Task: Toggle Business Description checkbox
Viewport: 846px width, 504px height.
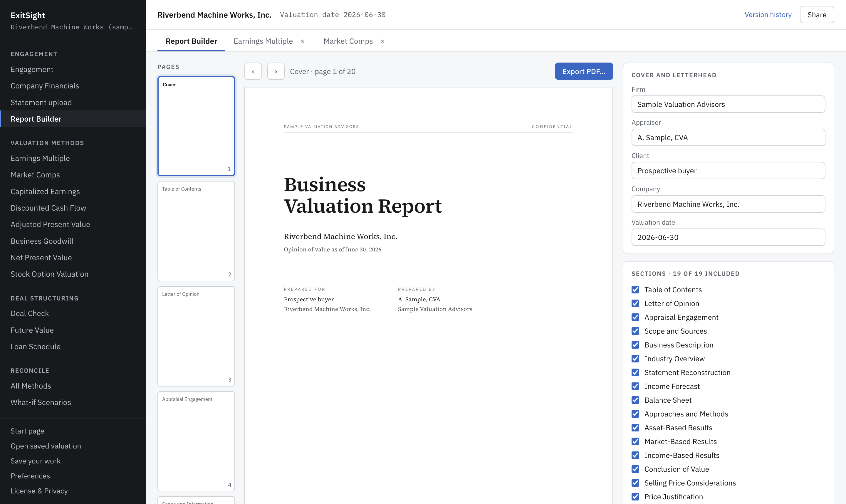Action: point(635,345)
